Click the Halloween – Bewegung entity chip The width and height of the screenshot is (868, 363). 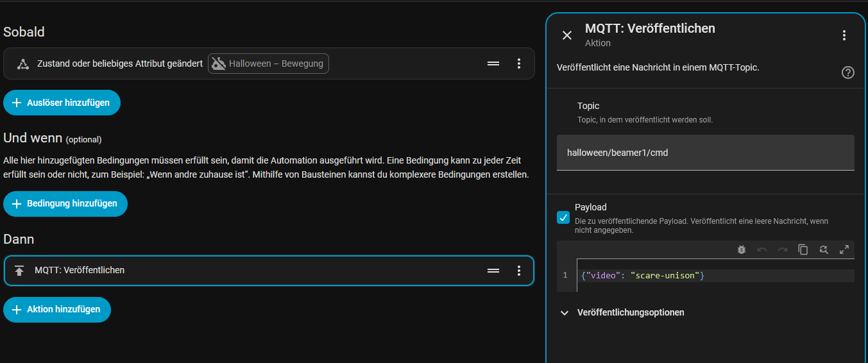(x=268, y=63)
